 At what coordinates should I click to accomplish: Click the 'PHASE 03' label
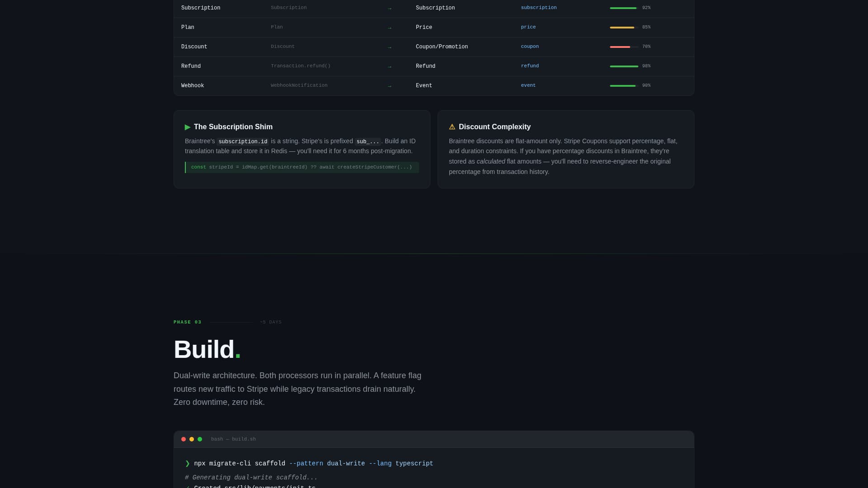tap(188, 322)
